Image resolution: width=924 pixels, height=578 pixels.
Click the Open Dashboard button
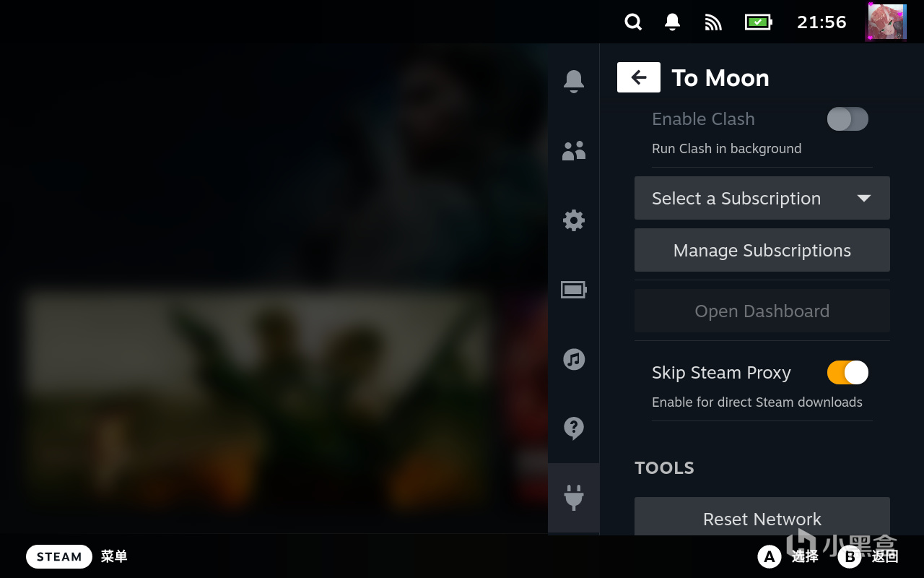(x=762, y=311)
